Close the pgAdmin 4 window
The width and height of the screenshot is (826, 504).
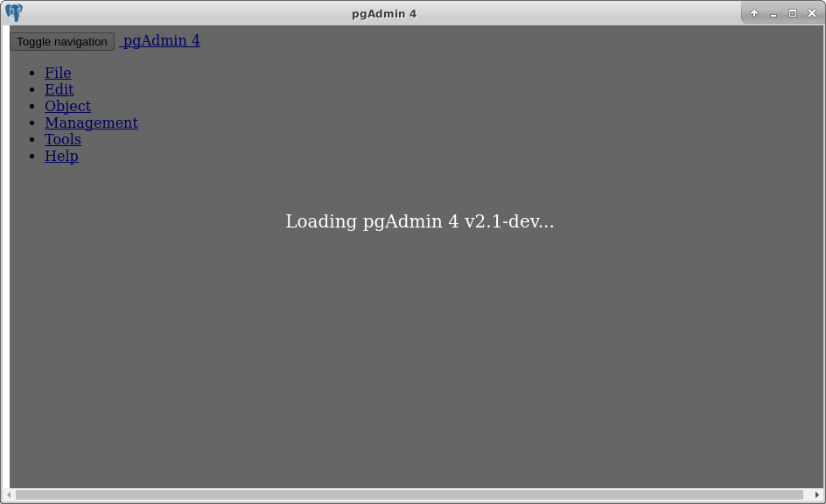[812, 13]
